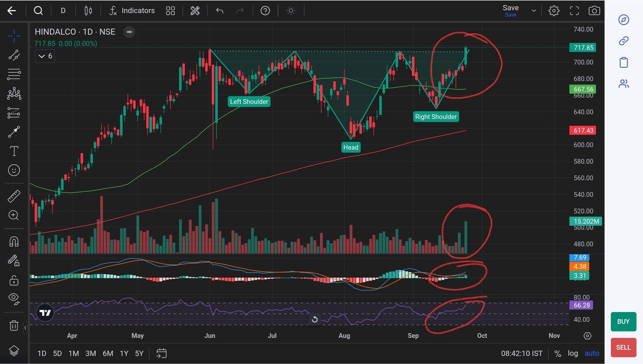Image resolution: width=643 pixels, height=364 pixels.
Task: Expand the Save options arrow
Action: click(534, 11)
